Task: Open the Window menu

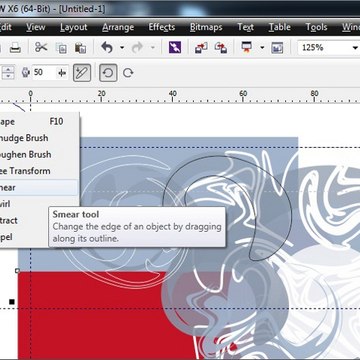Action: (351, 27)
